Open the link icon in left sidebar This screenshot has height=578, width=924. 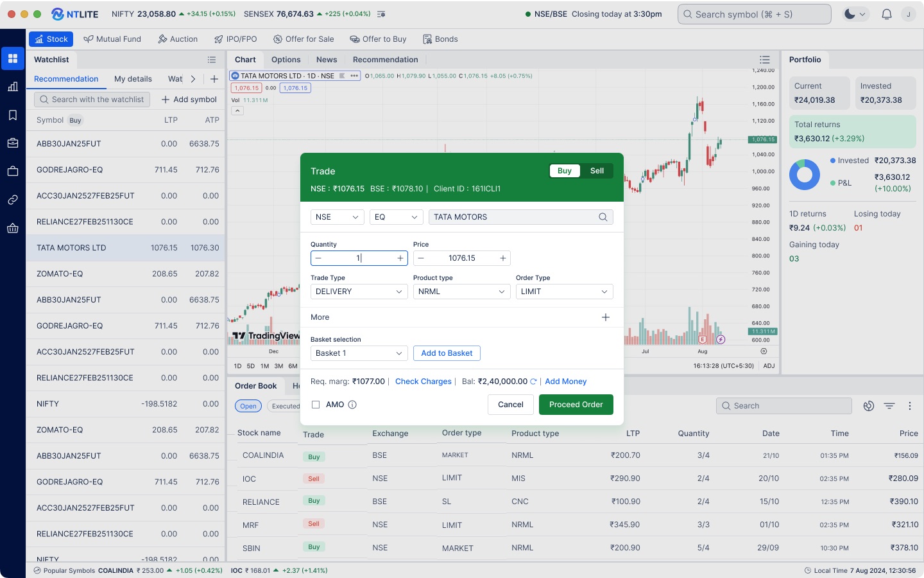(13, 200)
